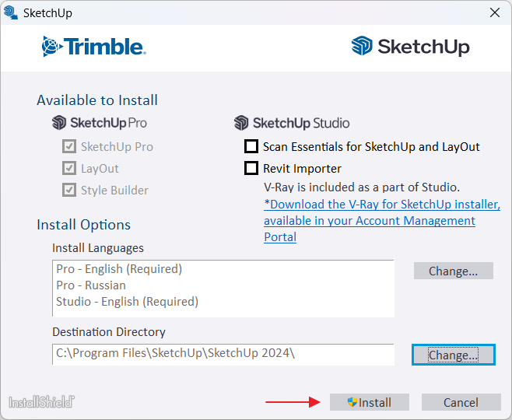
Task: Select Pro - Russian in language list
Action: tap(91, 285)
